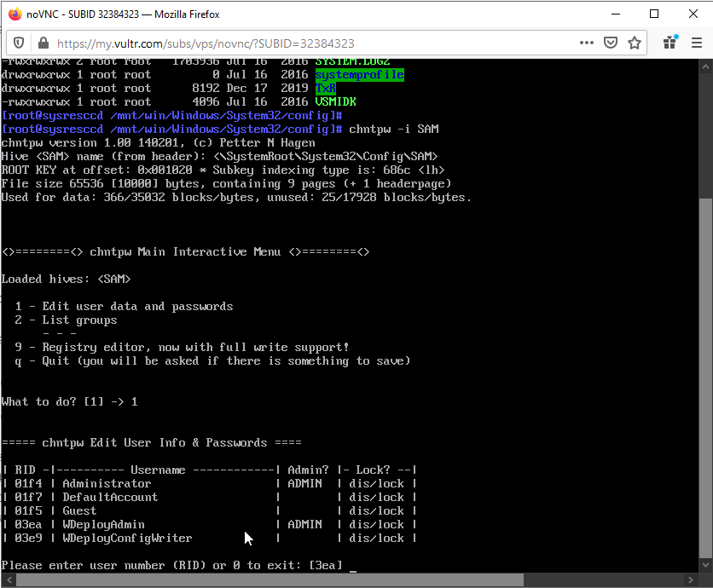
Task: Click 'Loaded hives: <SAM>' line
Action: pos(66,279)
